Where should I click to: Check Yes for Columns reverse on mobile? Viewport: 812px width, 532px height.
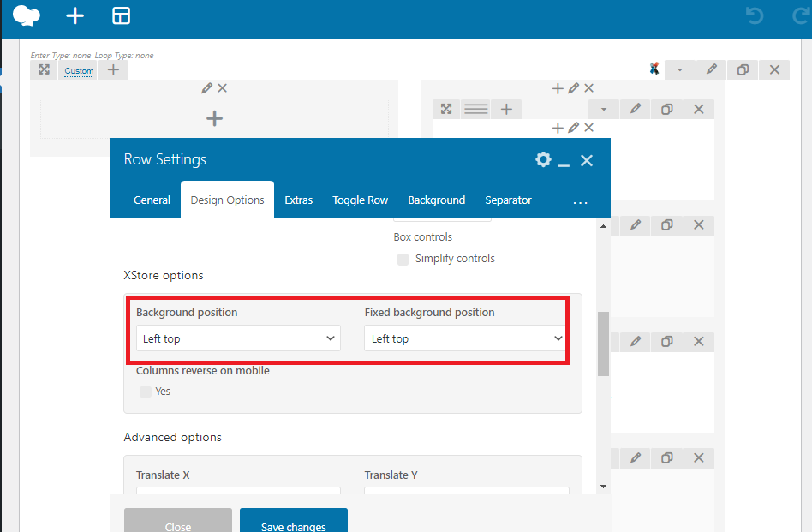pyautogui.click(x=146, y=392)
